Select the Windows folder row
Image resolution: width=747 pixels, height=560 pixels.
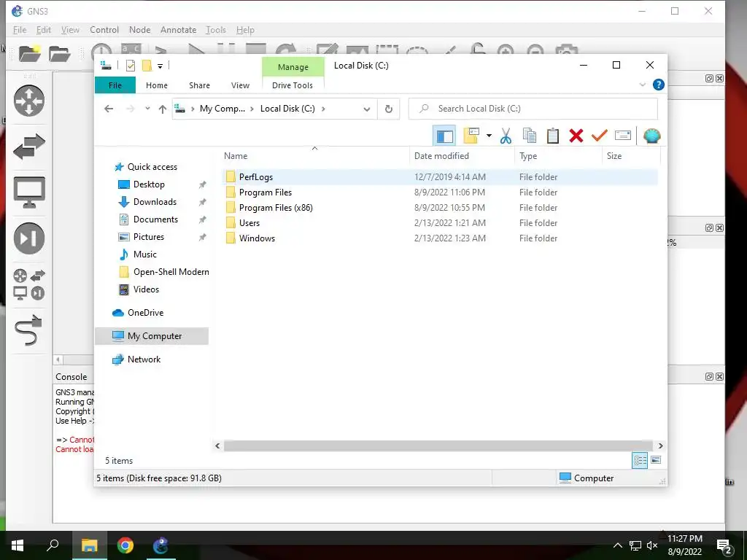point(440,238)
